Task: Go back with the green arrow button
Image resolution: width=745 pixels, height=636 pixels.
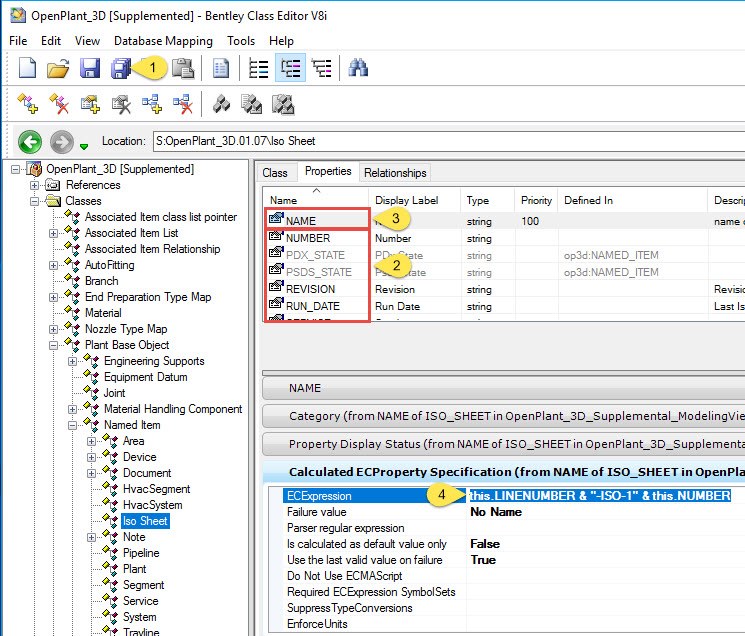Action: [30, 142]
